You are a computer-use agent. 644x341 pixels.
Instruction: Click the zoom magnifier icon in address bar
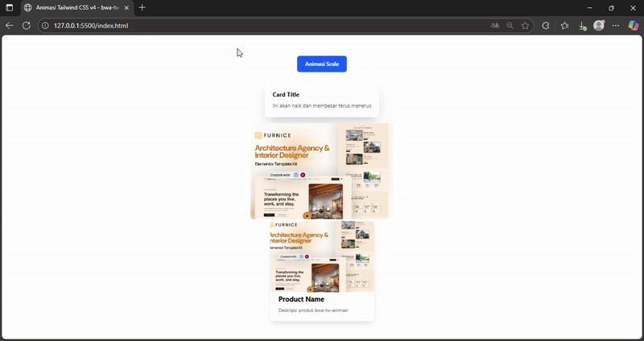click(510, 26)
